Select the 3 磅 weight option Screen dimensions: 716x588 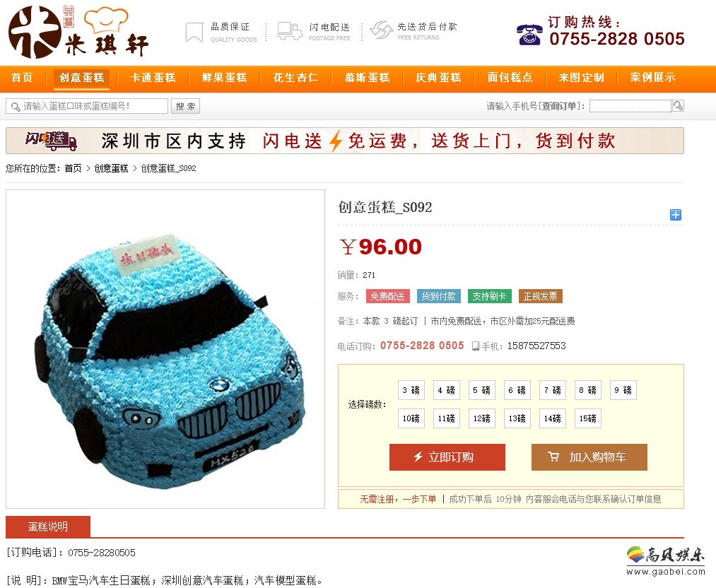[x=411, y=390]
